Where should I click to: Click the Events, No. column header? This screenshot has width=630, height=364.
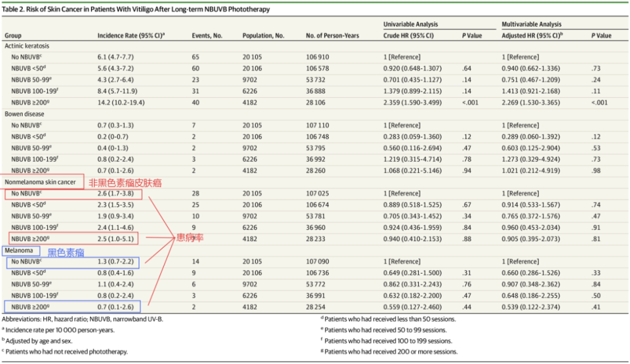[207, 36]
